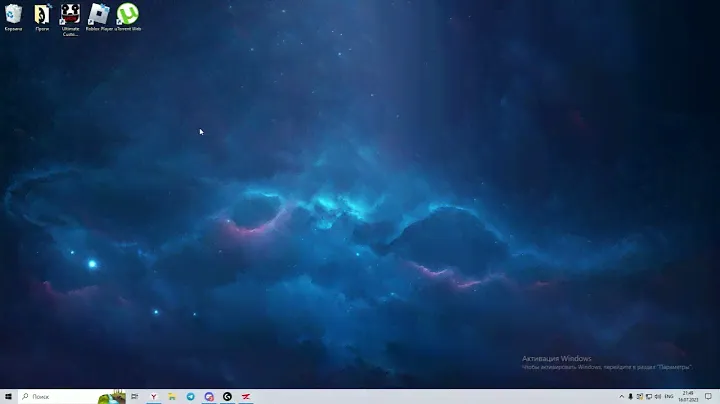
Task: Select the Roblox Player desktop shortcut
Action: pos(98,16)
